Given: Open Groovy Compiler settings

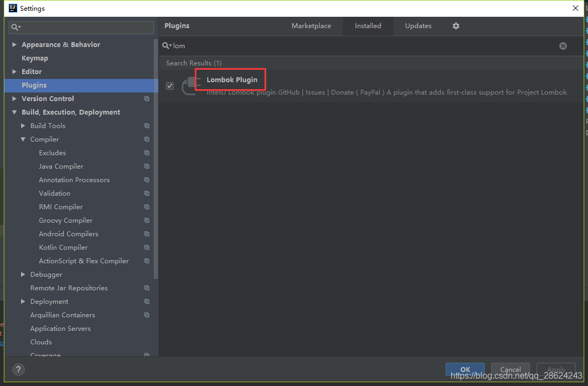Looking at the screenshot, I should tap(65, 220).
